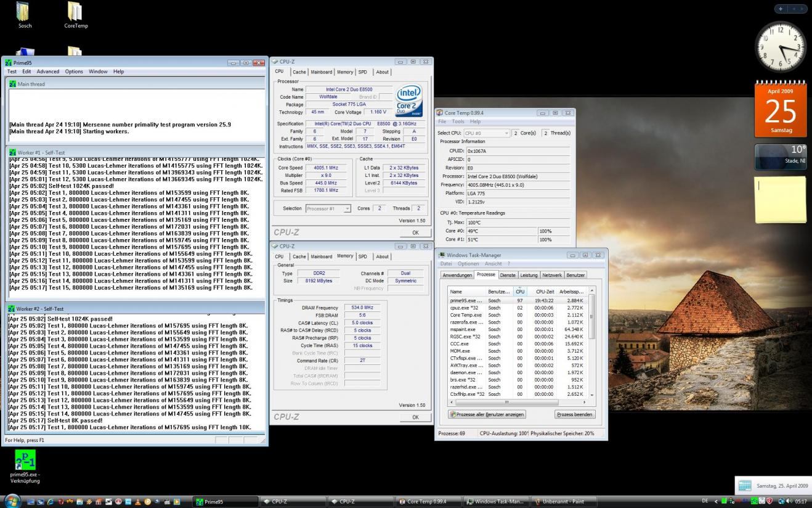Image resolution: width=812 pixels, height=508 pixels.
Task: Click the Core Temp title bar thermometer icon
Action: click(x=440, y=113)
